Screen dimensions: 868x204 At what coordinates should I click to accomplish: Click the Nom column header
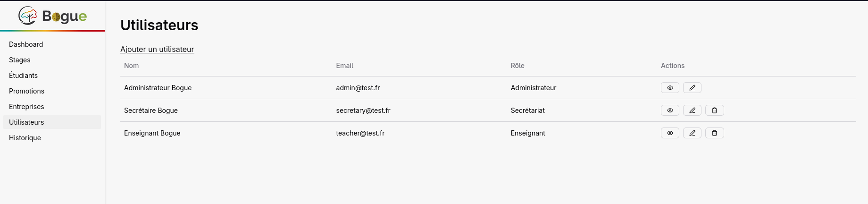tap(132, 66)
